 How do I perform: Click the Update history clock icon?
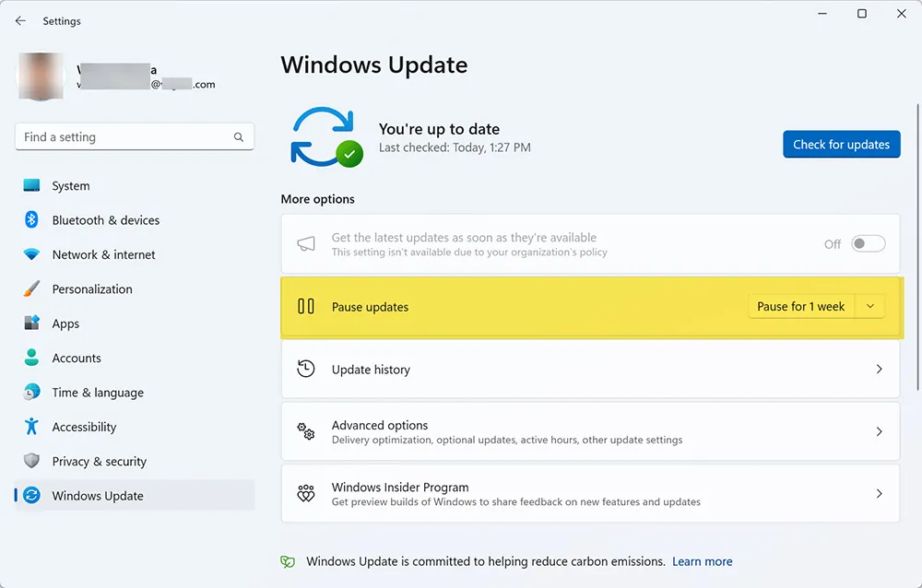coord(306,368)
